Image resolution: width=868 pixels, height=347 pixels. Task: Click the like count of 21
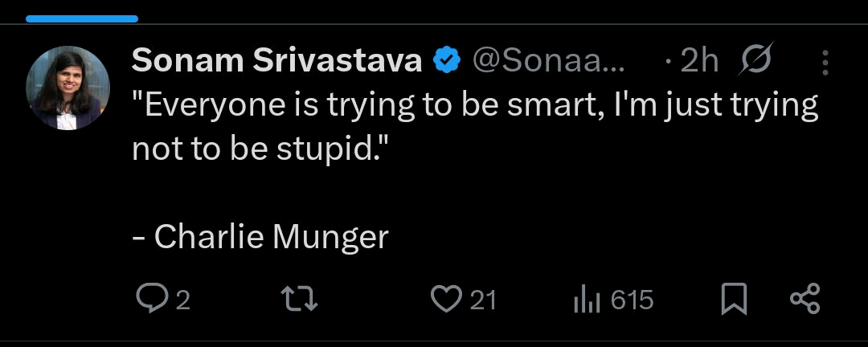483,300
